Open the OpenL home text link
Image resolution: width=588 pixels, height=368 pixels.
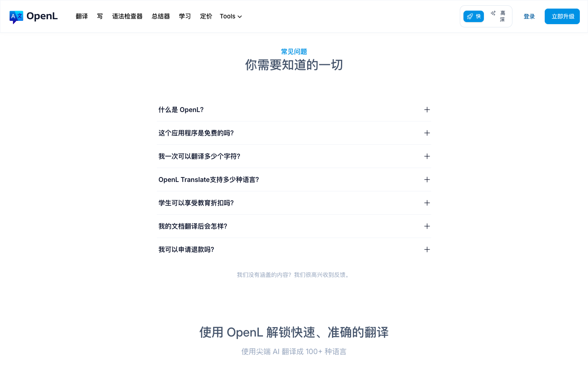(42, 16)
